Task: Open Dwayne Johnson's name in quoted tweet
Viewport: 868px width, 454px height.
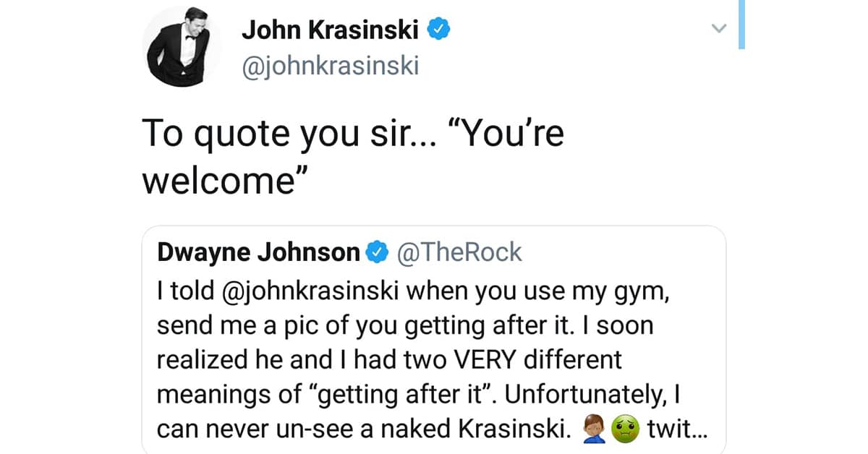Action: [258, 252]
